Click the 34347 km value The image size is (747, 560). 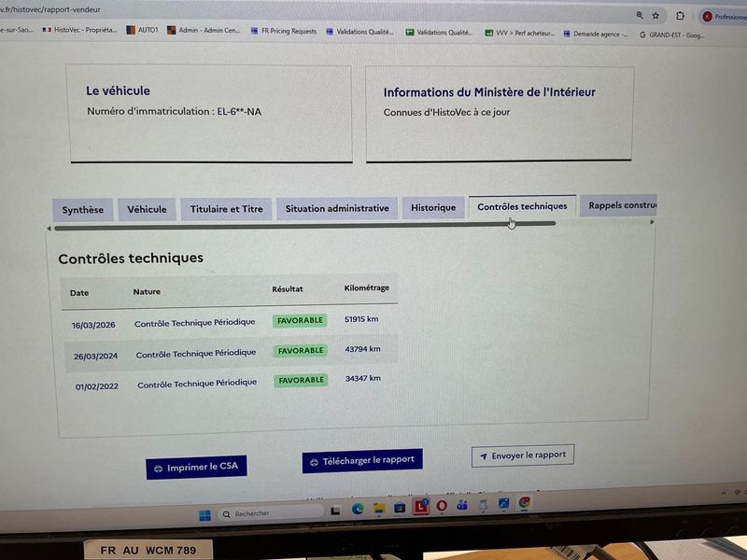[363, 379]
